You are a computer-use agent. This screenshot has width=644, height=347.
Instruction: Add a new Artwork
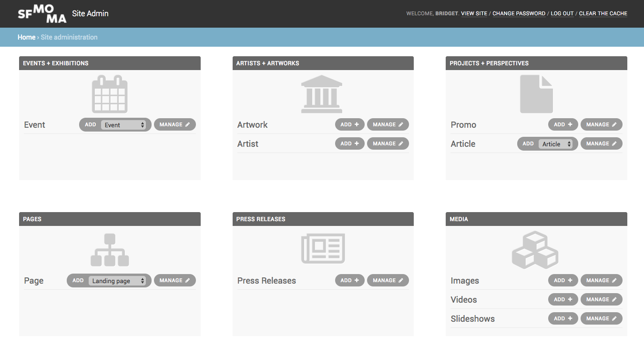click(350, 125)
